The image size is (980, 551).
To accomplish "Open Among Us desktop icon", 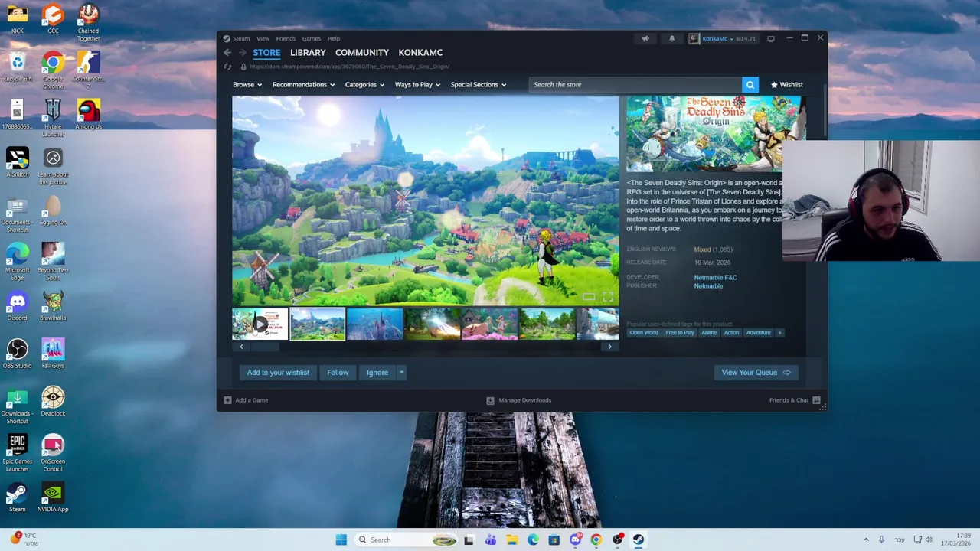I will (x=88, y=114).
